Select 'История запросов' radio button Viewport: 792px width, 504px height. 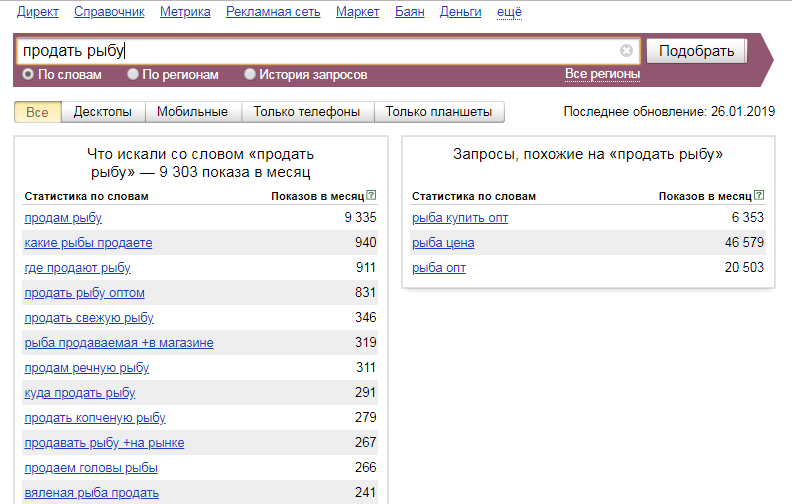pyautogui.click(x=250, y=74)
